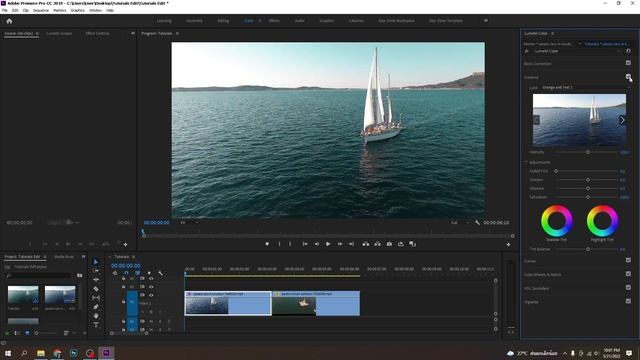This screenshot has height=360, width=640.
Task: Click the Highlight Tint color wheel
Action: pyautogui.click(x=602, y=221)
